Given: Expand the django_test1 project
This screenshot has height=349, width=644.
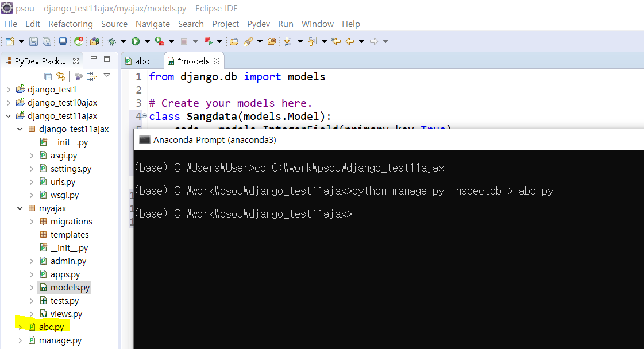Looking at the screenshot, I should (9, 90).
